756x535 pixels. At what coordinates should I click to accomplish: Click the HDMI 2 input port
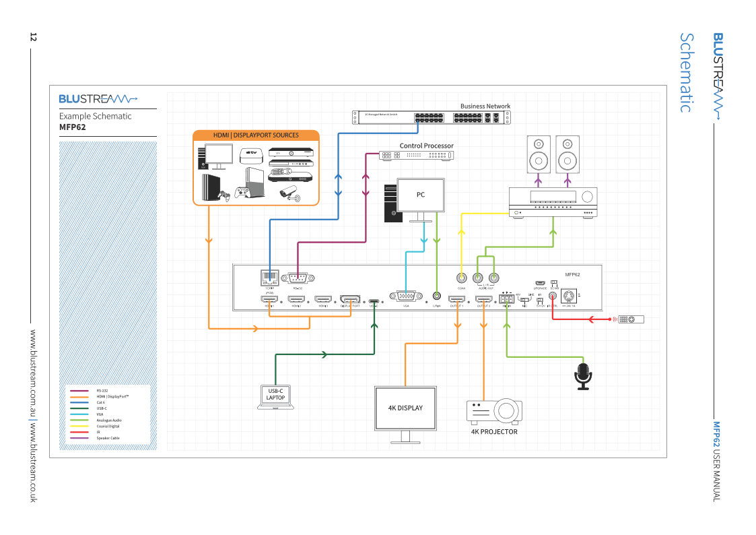pyautogui.click(x=296, y=299)
